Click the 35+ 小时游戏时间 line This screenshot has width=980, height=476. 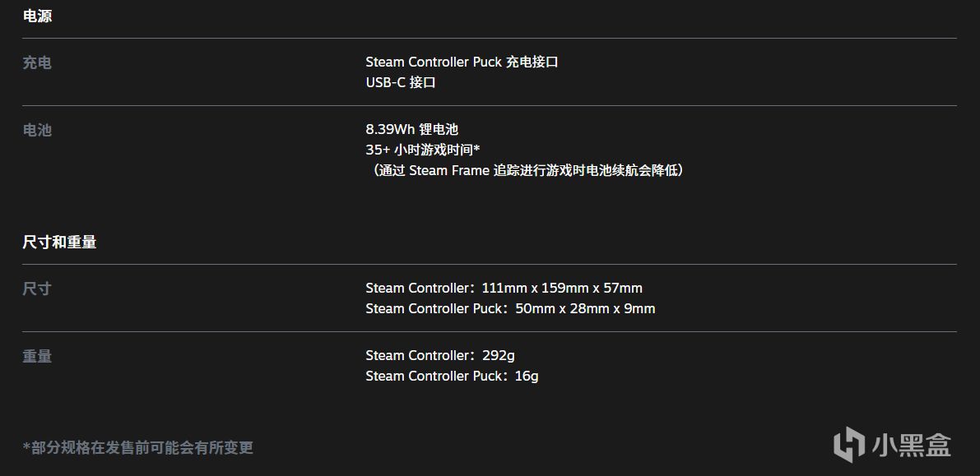[422, 150]
